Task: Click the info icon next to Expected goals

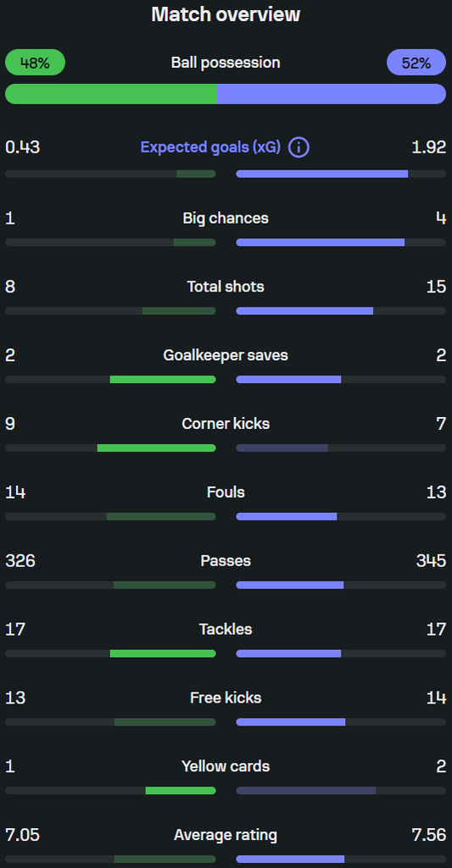Action: [299, 147]
